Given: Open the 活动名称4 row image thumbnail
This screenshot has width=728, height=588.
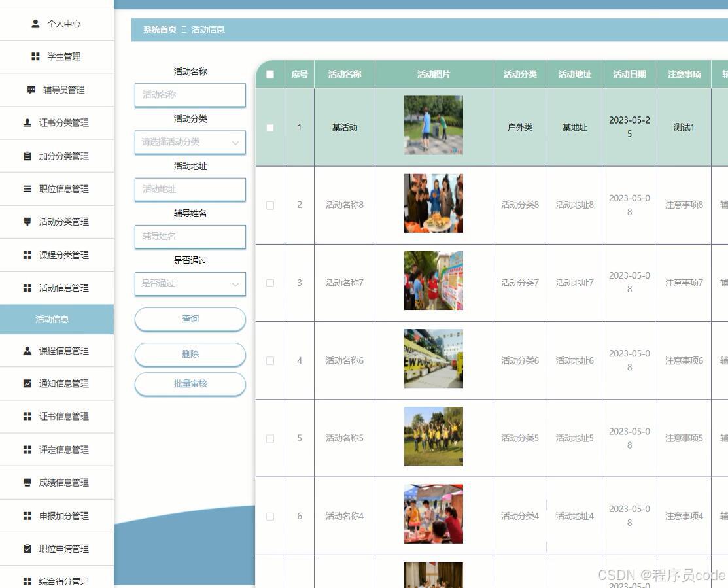Looking at the screenshot, I should tap(434, 514).
